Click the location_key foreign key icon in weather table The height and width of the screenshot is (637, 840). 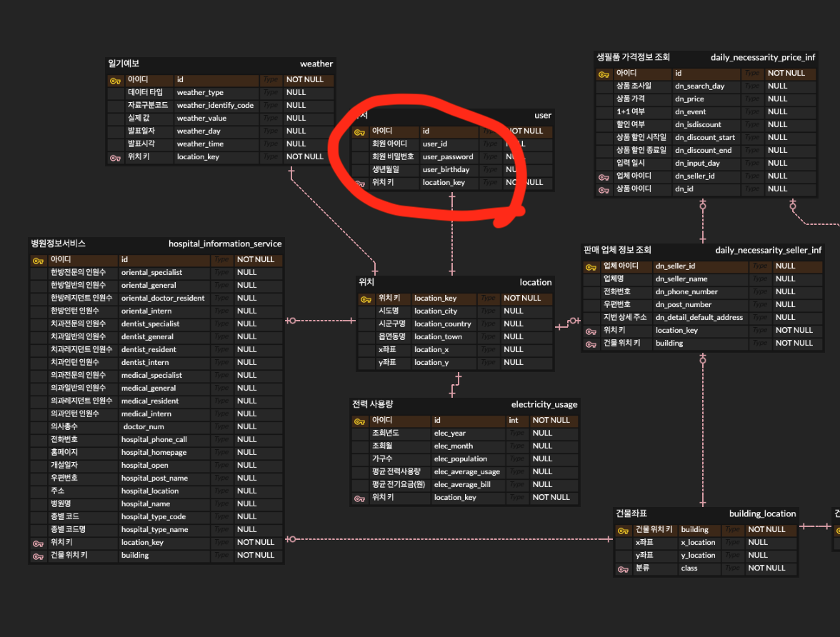click(115, 158)
